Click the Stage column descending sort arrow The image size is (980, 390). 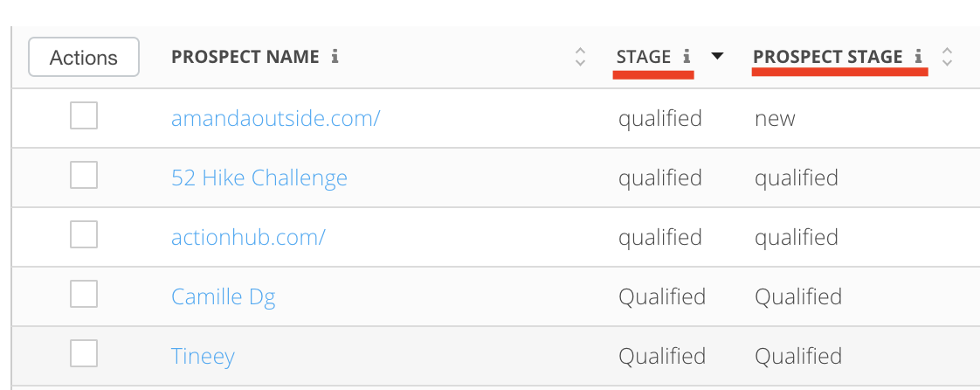coord(717,58)
